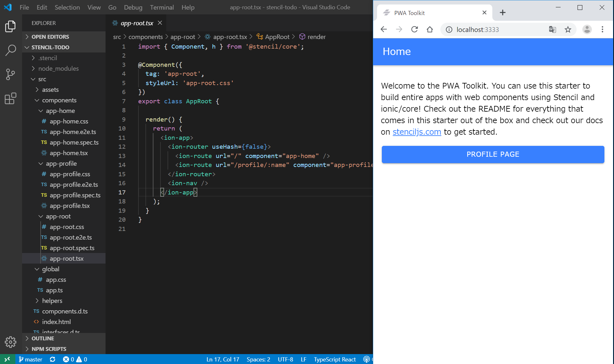Open the Extensions view
Viewport: 614px width, 364px height.
click(x=11, y=98)
